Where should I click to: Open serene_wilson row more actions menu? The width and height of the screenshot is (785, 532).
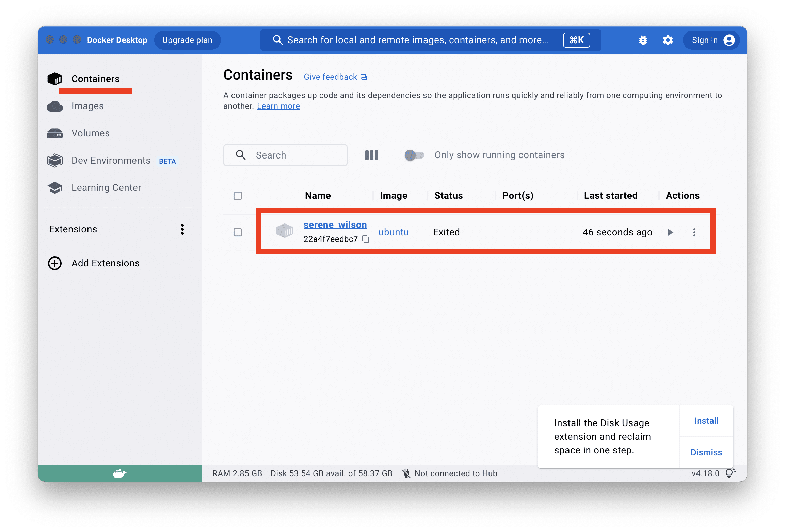pos(694,232)
